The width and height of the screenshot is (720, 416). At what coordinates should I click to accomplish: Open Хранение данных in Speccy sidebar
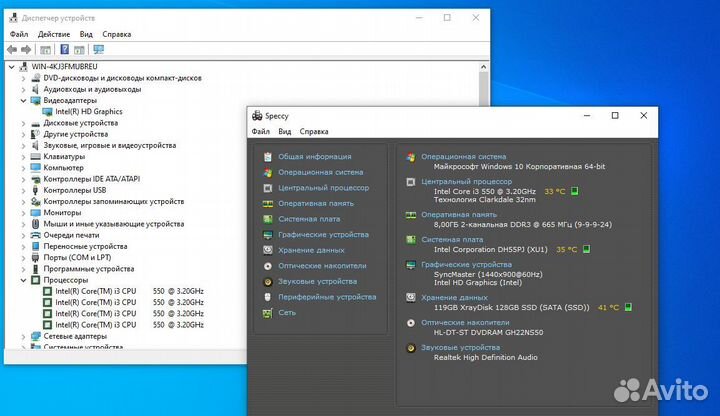[x=311, y=250]
